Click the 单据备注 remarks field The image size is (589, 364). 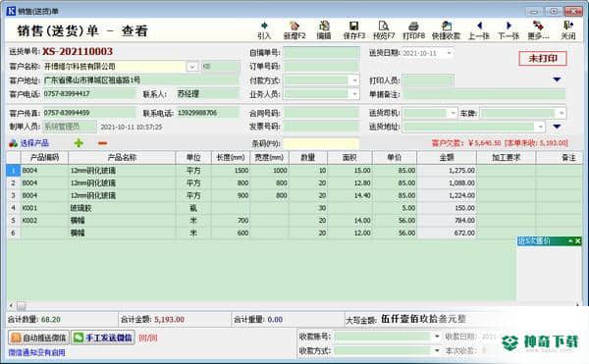[484, 94]
